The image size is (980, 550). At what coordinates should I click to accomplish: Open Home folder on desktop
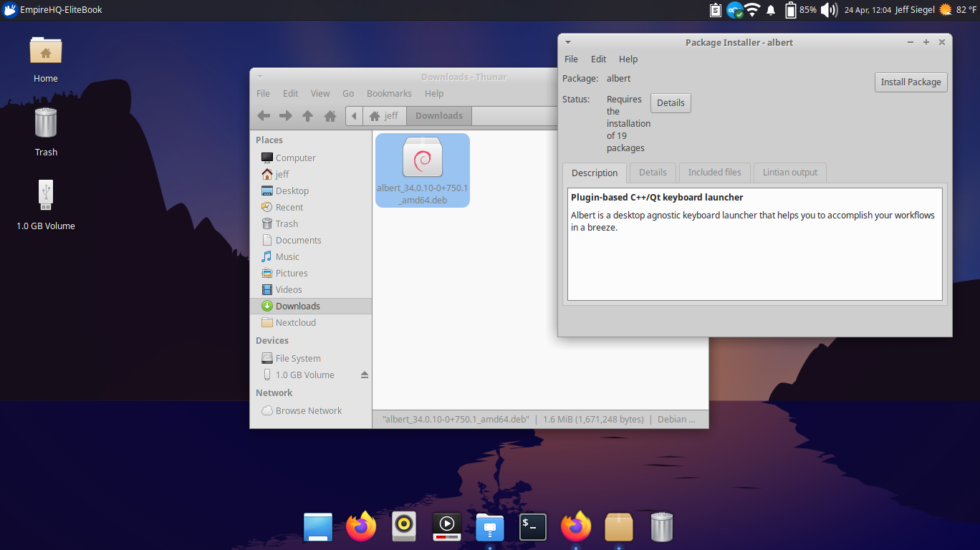46,59
